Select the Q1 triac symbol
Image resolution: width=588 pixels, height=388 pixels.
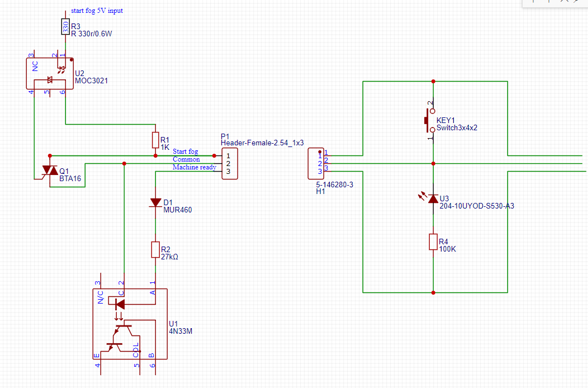click(50, 171)
